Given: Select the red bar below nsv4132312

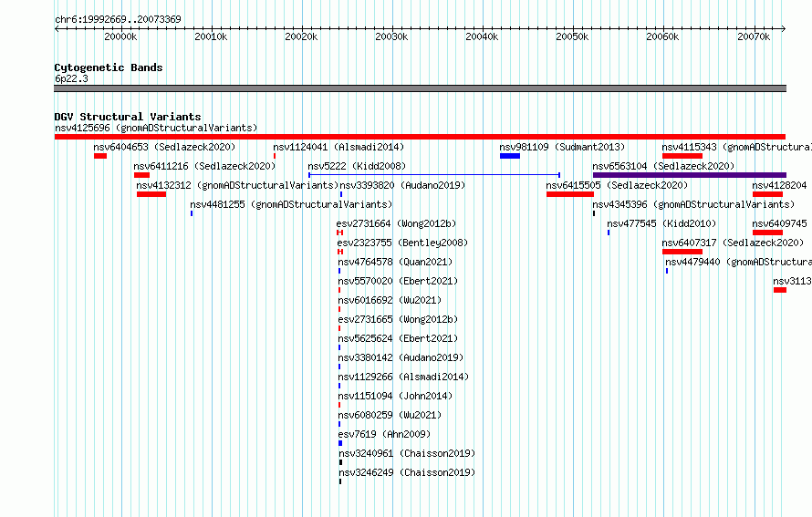Looking at the screenshot, I should click(151, 194).
